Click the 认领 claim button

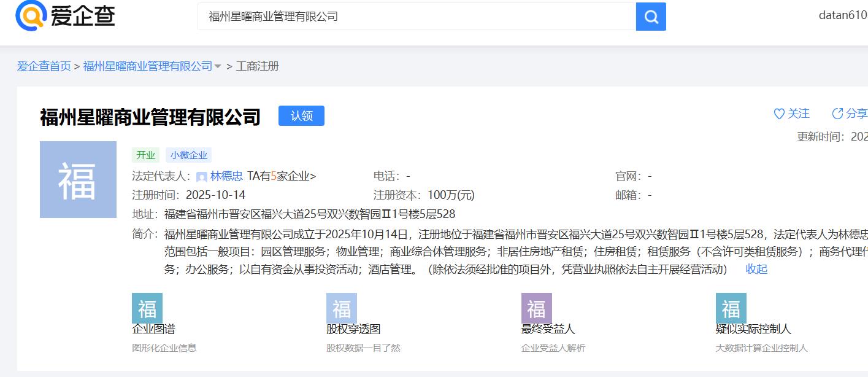tap(301, 115)
